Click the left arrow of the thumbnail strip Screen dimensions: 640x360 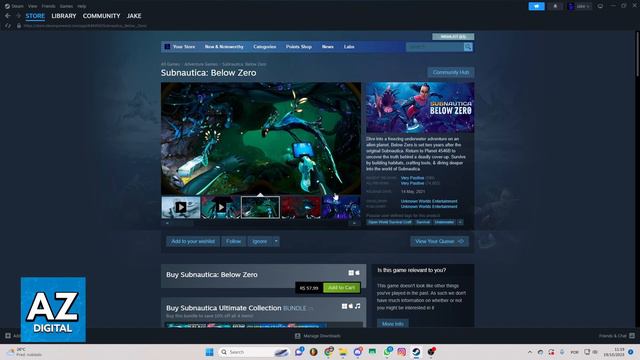click(167, 223)
